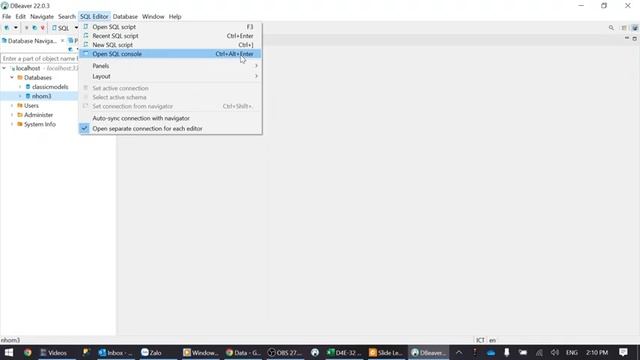Click the Users folder icon
Image resolution: width=640 pixels, height=360 pixels.
20,106
